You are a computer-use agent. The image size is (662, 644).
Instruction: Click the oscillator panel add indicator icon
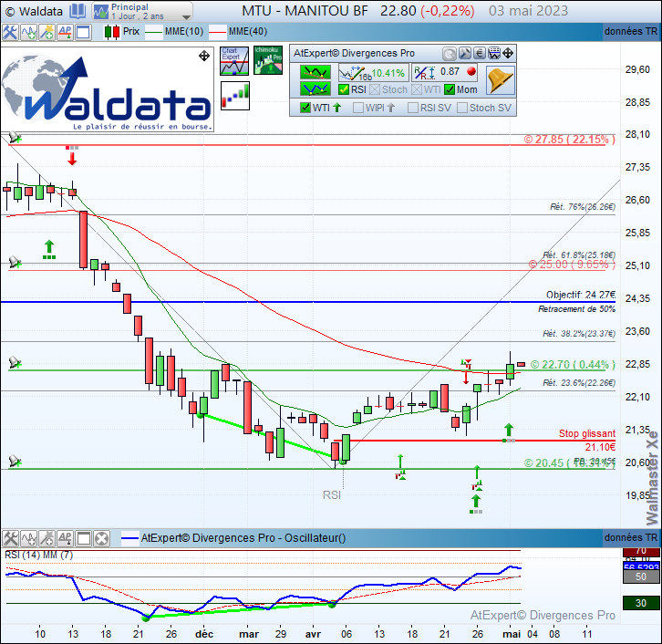point(28,539)
